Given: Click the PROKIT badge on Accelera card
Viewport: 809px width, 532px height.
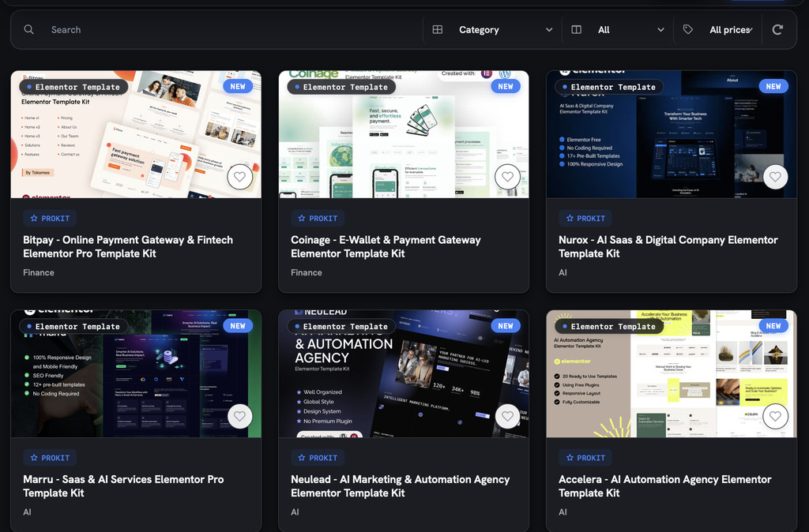Looking at the screenshot, I should click(x=585, y=458).
